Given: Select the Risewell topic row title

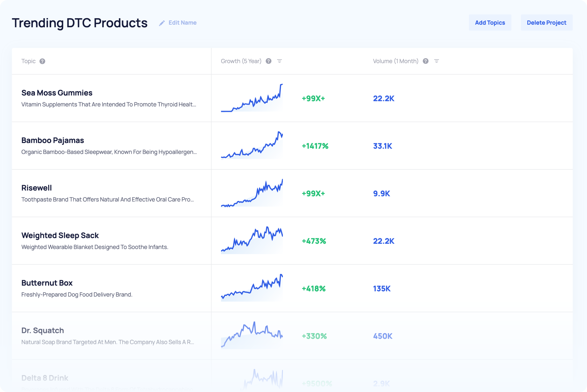Looking at the screenshot, I should point(36,188).
